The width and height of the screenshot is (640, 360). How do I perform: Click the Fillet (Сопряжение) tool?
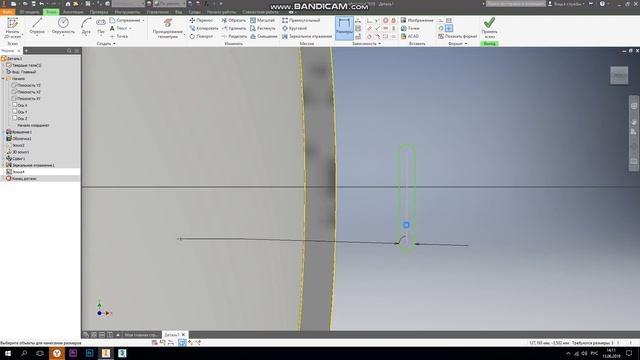(x=125, y=20)
